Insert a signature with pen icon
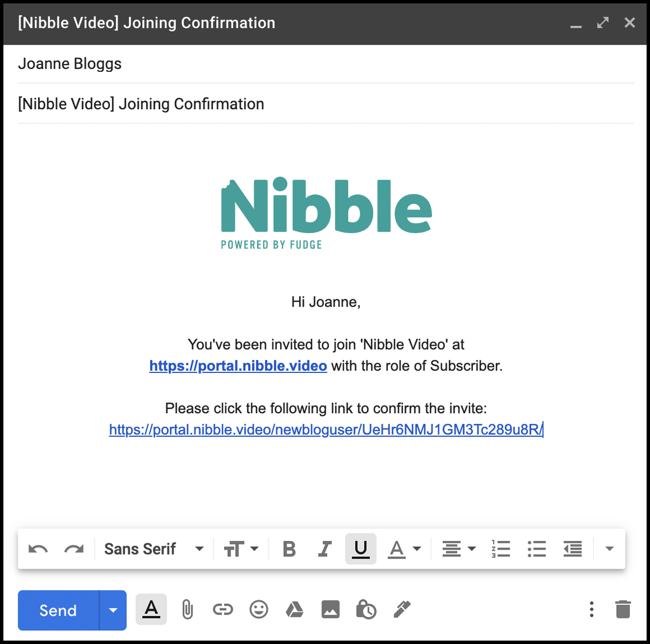 402,609
